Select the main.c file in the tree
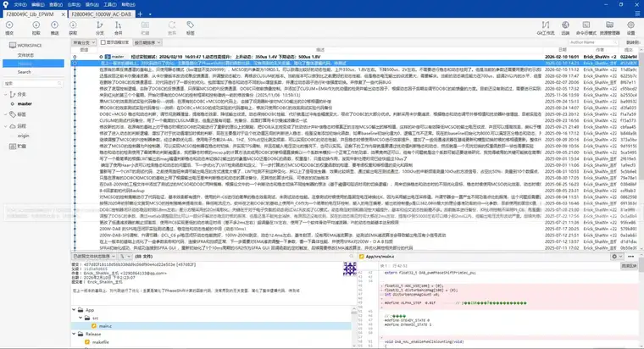This screenshot has height=349, width=644. [x=105, y=326]
